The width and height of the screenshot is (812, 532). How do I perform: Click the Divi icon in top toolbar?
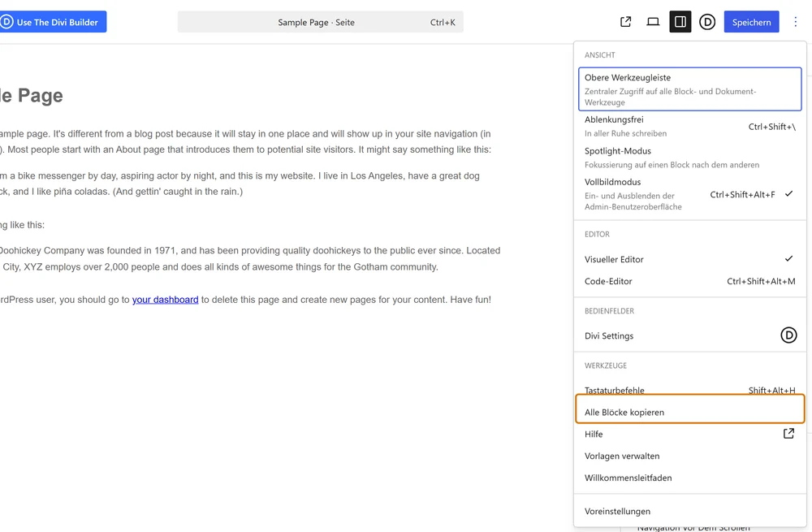707,22
